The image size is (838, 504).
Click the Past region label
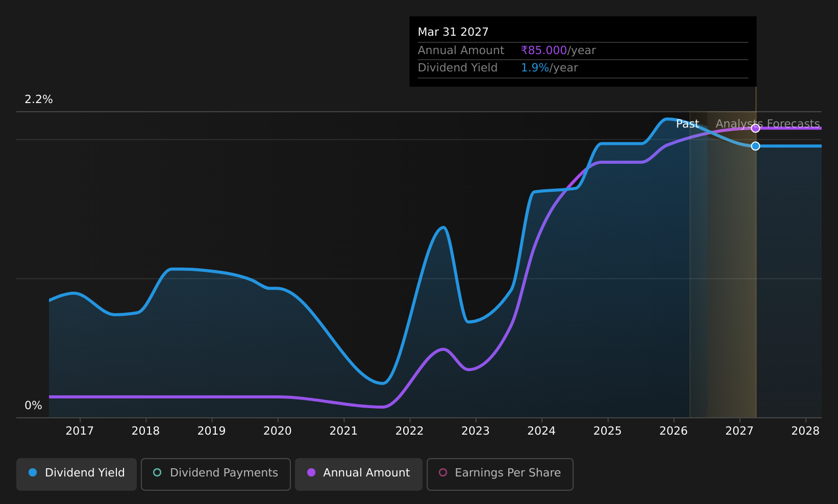click(687, 124)
